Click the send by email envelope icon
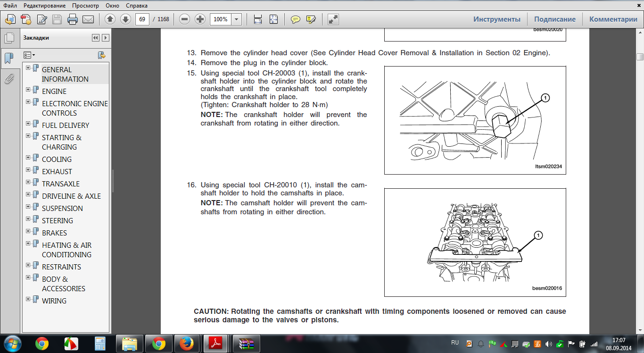 88,19
